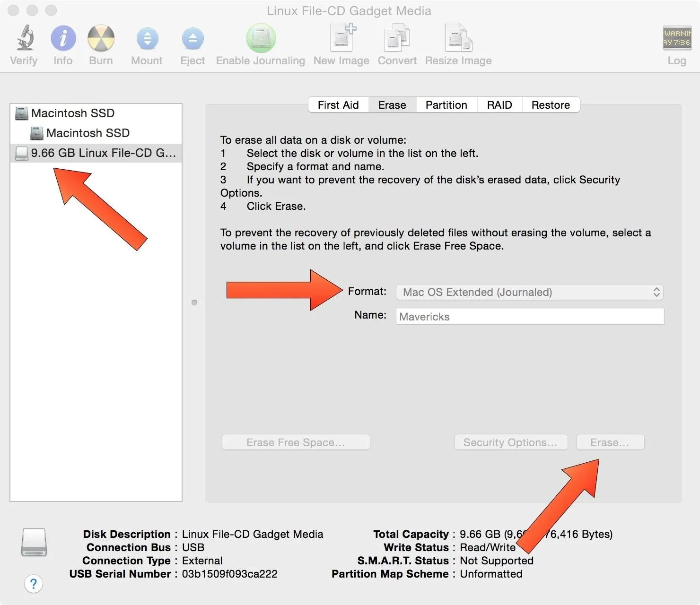Click the Connection Type value External
This screenshot has width=700, height=605.
(202, 561)
